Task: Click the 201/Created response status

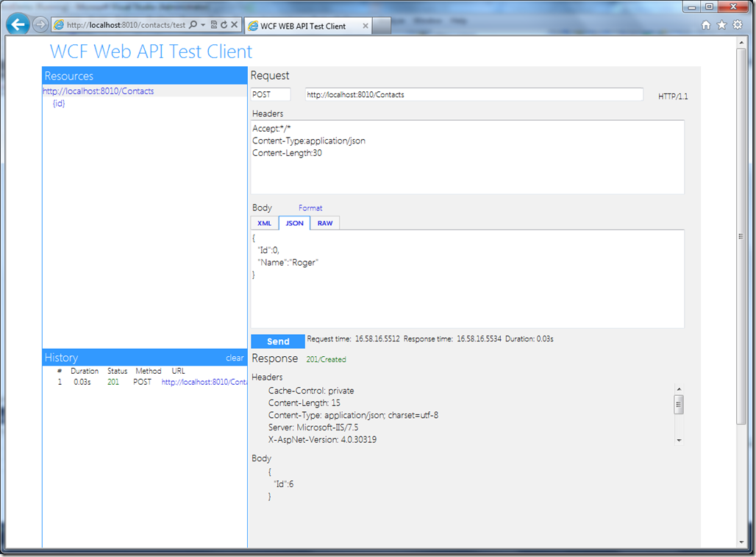Action: [x=326, y=359]
